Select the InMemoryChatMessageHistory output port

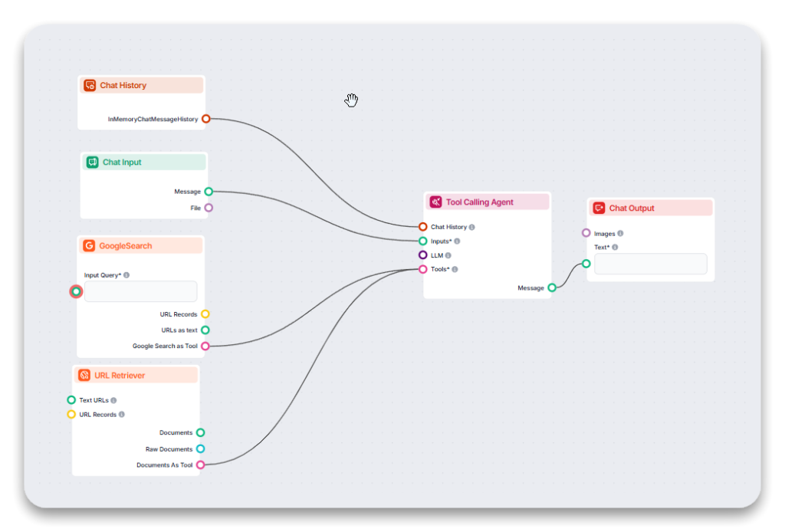point(205,119)
